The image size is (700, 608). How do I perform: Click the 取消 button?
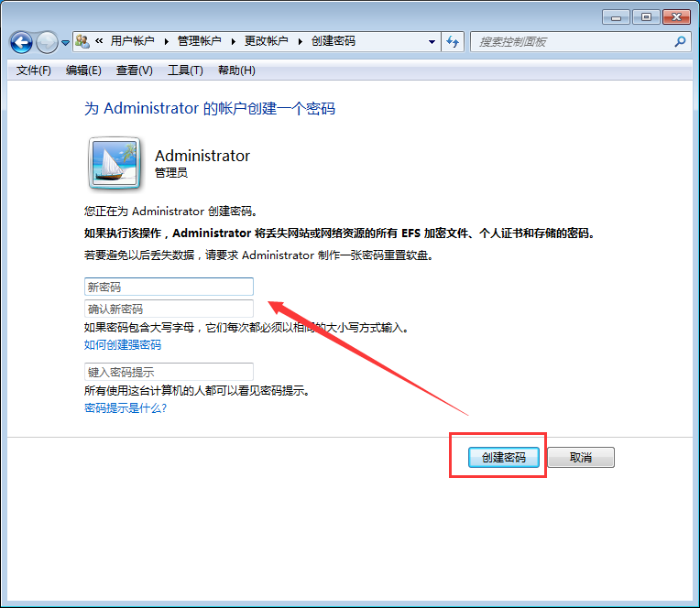point(581,458)
